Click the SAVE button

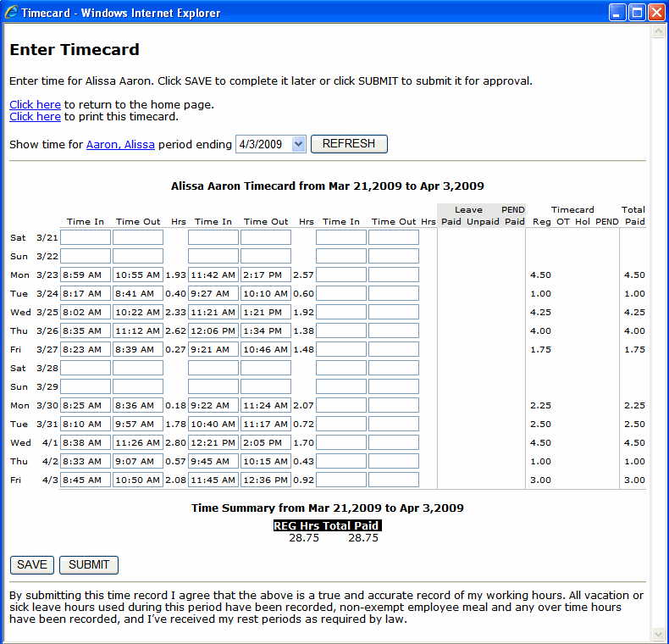[x=32, y=565]
